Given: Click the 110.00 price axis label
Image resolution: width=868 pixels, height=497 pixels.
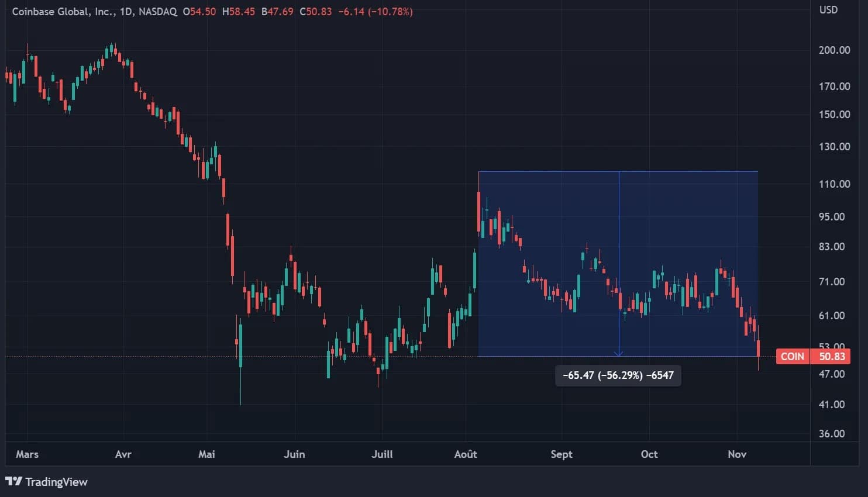Looking at the screenshot, I should point(834,184).
